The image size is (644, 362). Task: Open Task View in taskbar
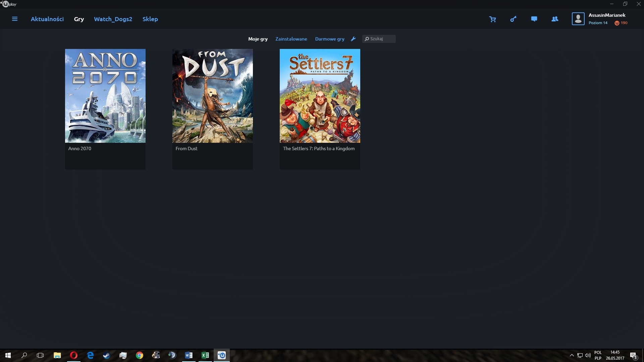[x=40, y=355]
